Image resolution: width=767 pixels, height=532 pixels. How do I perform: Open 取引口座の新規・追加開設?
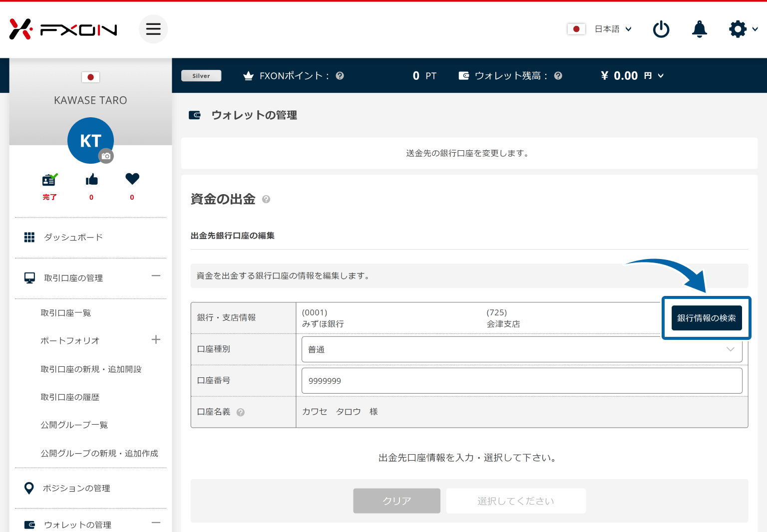tap(91, 369)
